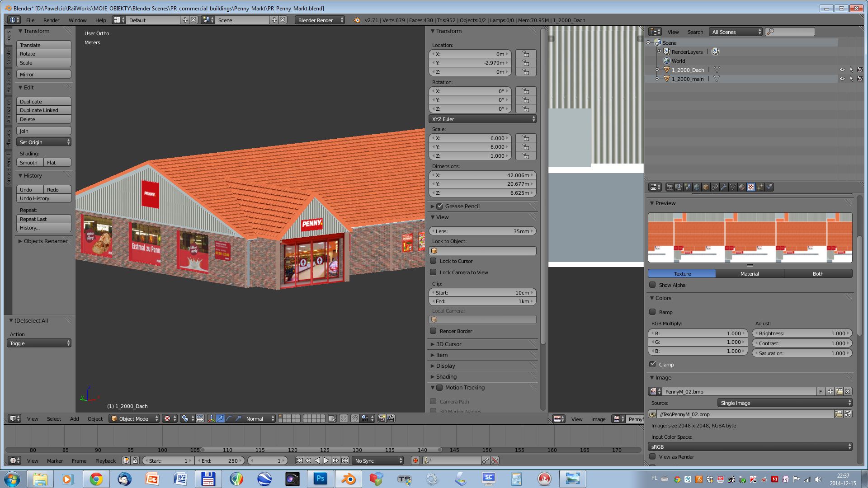Enable the Lock to Cursor checkbox
The width and height of the screenshot is (868, 488).
pyautogui.click(x=433, y=261)
